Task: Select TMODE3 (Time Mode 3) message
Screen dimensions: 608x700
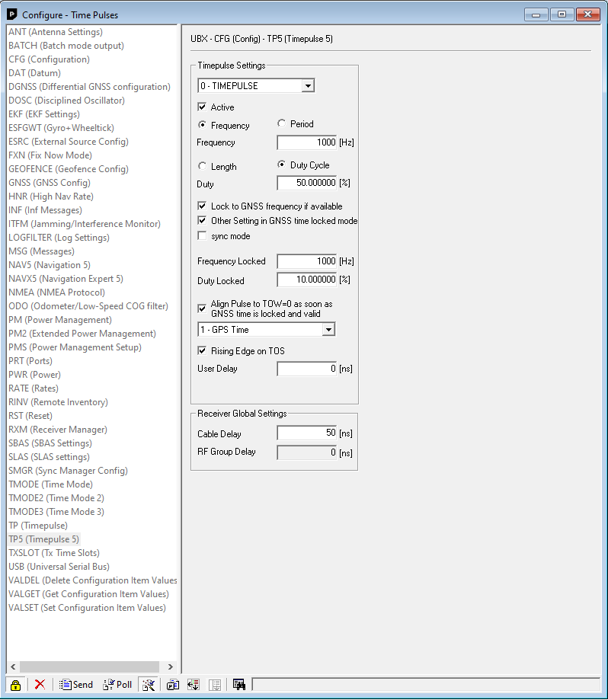Action: tap(56, 512)
